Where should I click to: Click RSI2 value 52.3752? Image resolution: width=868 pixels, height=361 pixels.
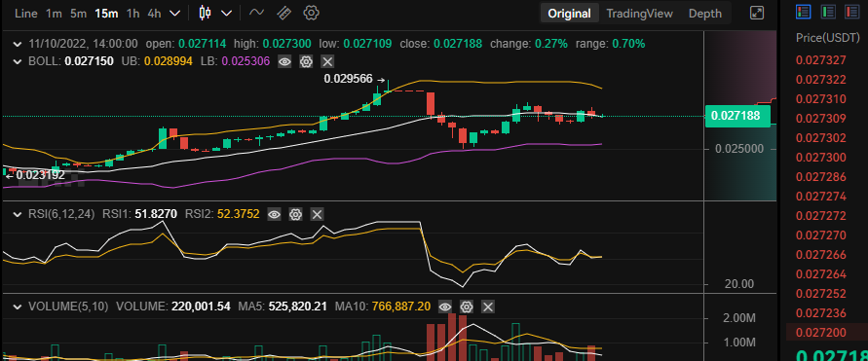pos(239,214)
